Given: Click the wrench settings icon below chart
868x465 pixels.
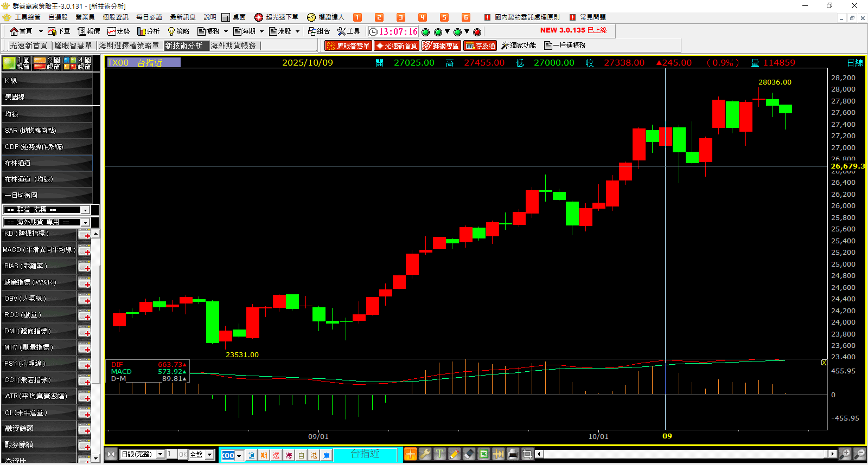Looking at the screenshot, I should [425, 454].
